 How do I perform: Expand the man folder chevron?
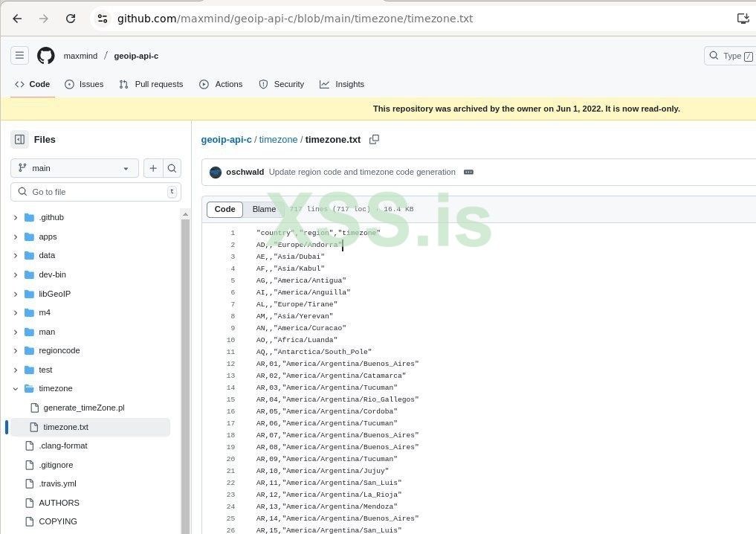tap(16, 332)
